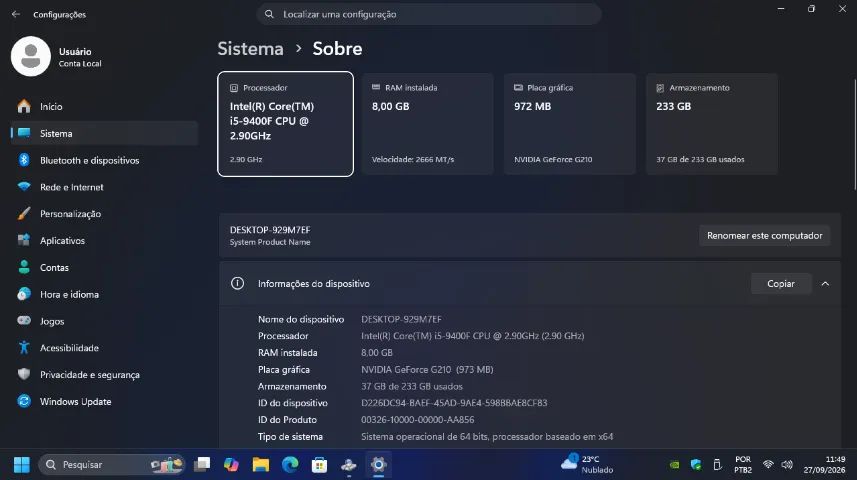The image size is (857, 480).
Task: Open Task View from taskbar
Action: tap(202, 465)
